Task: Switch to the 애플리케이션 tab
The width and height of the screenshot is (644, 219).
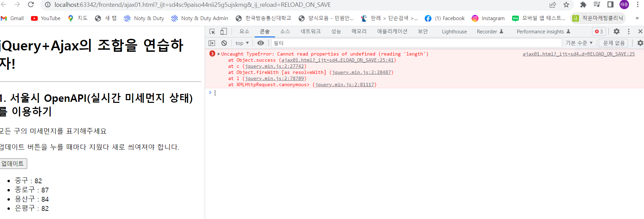Action: (392, 32)
